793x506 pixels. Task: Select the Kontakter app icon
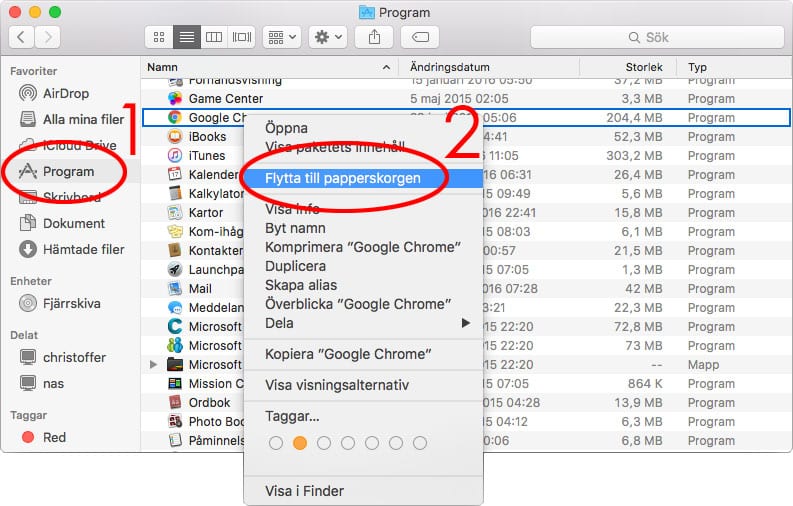pos(175,250)
